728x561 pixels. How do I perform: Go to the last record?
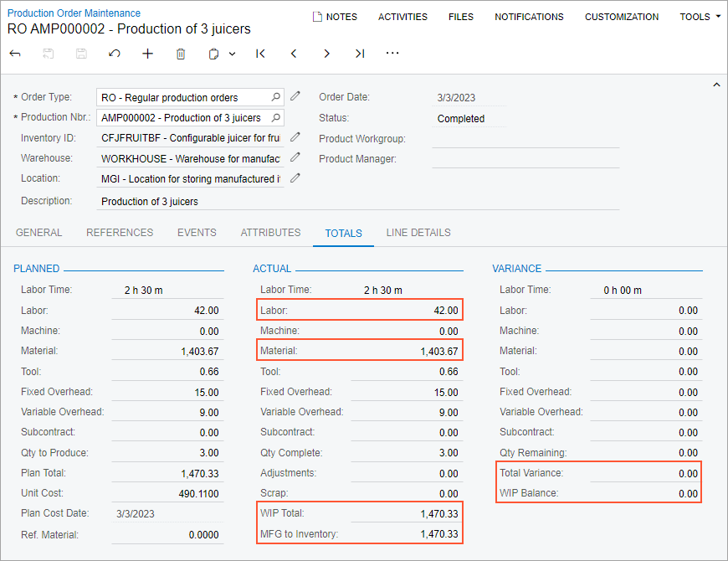click(360, 54)
